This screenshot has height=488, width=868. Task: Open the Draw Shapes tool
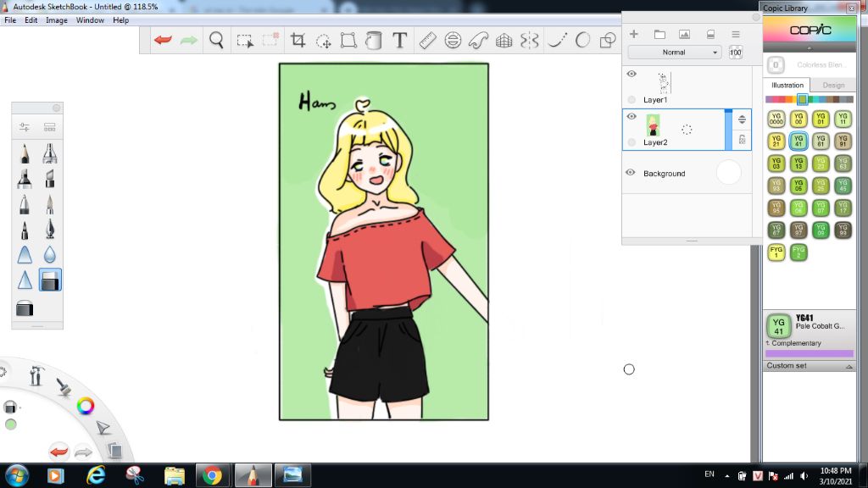point(608,41)
